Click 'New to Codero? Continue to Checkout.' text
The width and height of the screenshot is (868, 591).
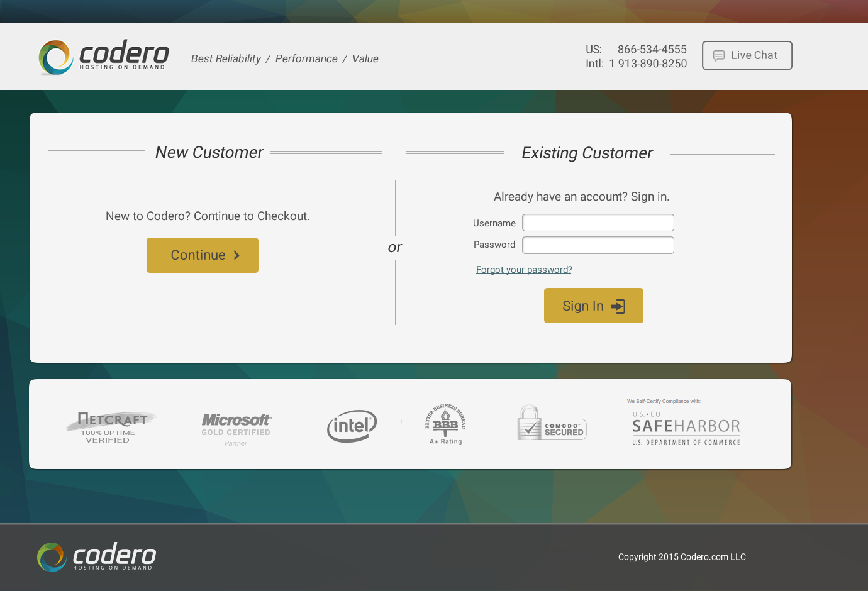pos(208,216)
